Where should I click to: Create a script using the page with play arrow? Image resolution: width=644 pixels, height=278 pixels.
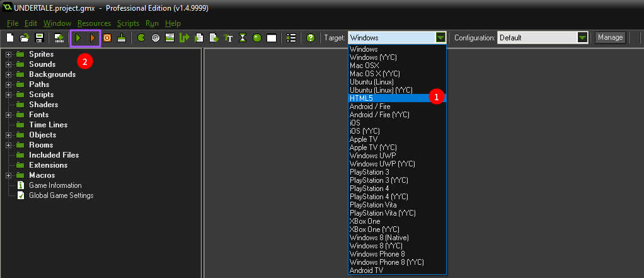(x=199, y=38)
